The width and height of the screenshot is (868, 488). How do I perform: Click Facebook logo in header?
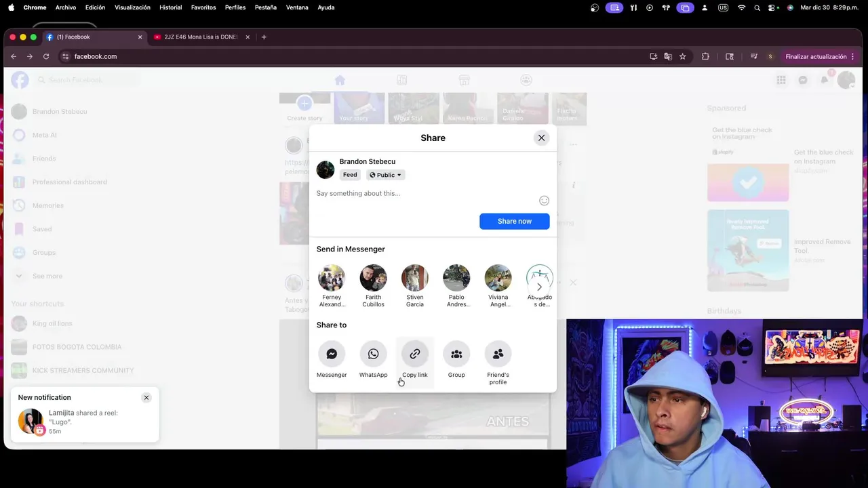click(x=20, y=80)
